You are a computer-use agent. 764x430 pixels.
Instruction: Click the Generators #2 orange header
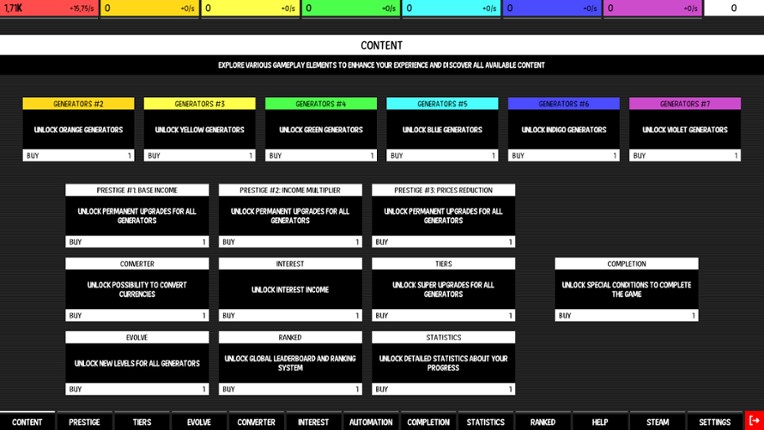tap(78, 103)
